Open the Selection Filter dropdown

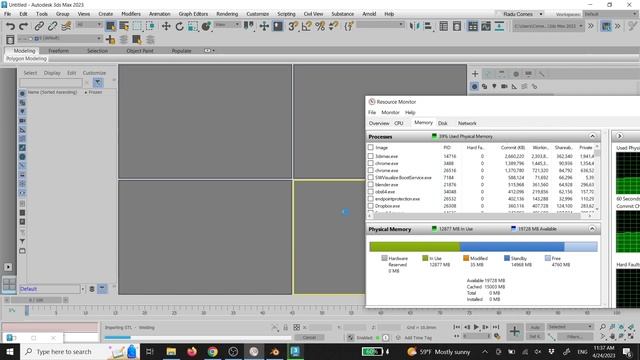[x=89, y=25]
